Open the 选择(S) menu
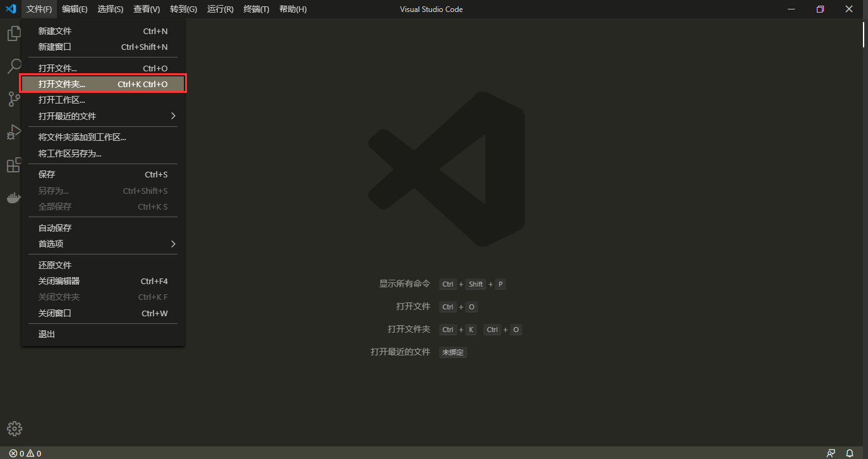868x459 pixels. click(x=111, y=9)
